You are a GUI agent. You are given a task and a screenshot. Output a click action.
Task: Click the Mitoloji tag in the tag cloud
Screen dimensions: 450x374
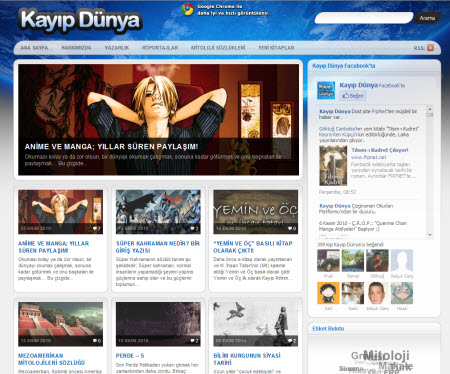(x=386, y=355)
